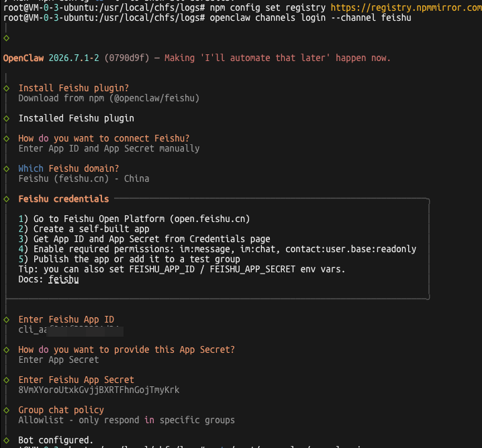
Task: Click the OpenClaw 2026.7.1-2 version banner
Action: [197, 58]
